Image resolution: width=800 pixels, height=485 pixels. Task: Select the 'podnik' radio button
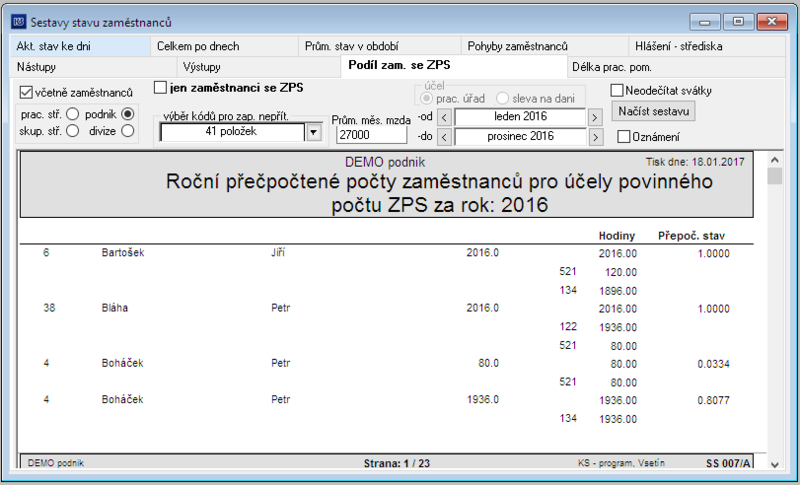click(x=128, y=114)
